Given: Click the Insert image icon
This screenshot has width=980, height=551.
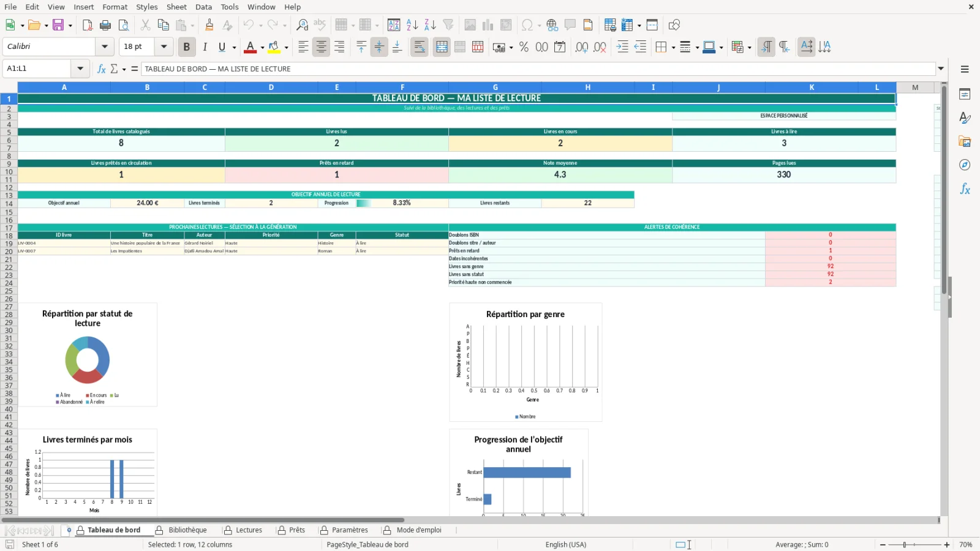Looking at the screenshot, I should click(x=470, y=25).
